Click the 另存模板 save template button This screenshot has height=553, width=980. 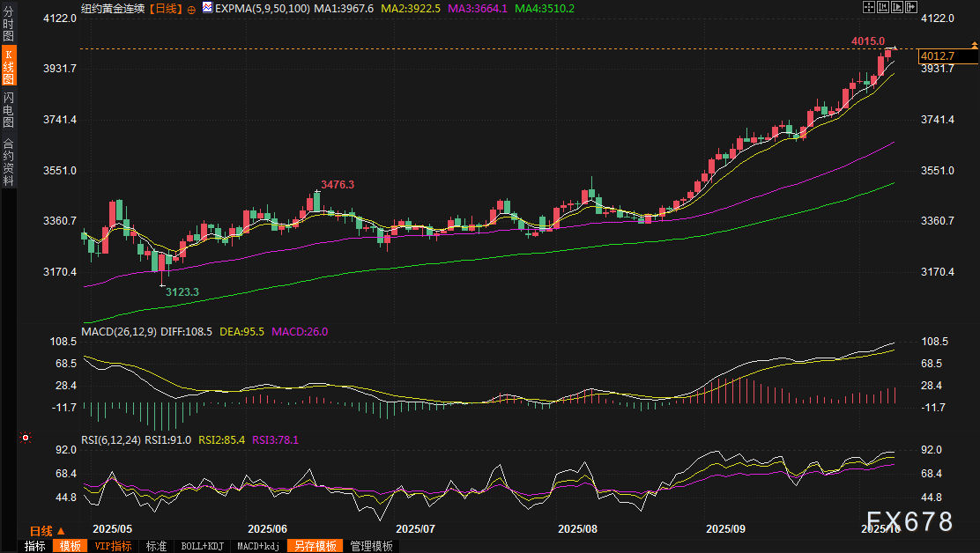coord(316,546)
